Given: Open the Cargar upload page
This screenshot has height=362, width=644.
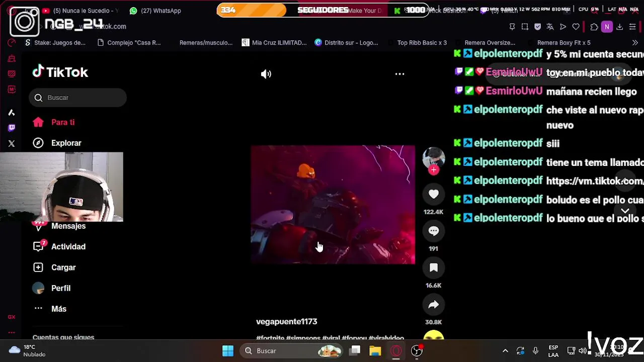Looking at the screenshot, I should (54, 267).
